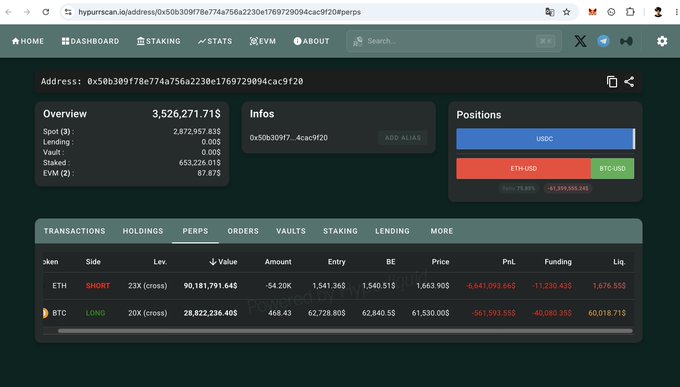This screenshot has width=680, height=387.
Task: Click ETH token in the perps table
Action: 59,286
